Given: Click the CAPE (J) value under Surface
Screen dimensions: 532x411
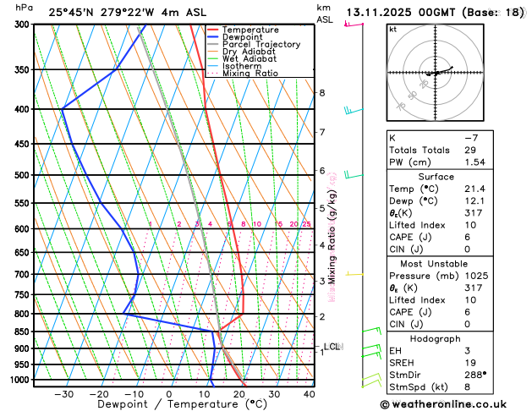Looking at the screenshot, I should coord(468,237).
